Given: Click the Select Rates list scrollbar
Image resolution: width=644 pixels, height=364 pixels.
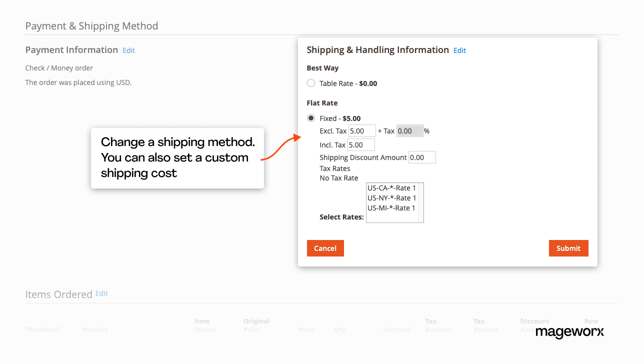Looking at the screenshot, I should pos(421,202).
